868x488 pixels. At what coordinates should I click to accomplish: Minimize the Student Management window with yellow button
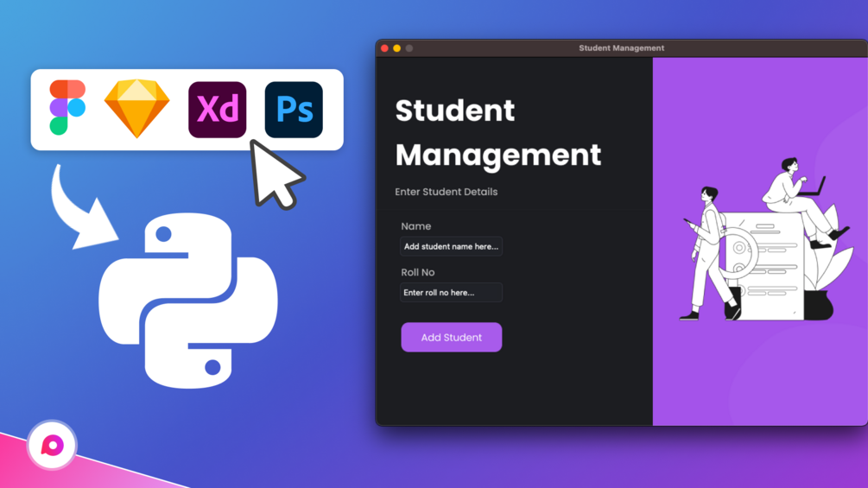[x=397, y=48]
